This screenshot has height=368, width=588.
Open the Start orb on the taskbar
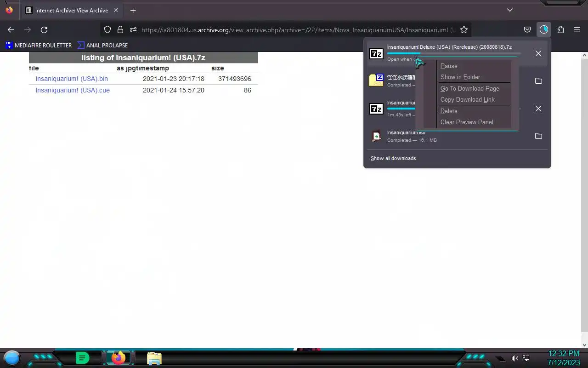point(12,357)
